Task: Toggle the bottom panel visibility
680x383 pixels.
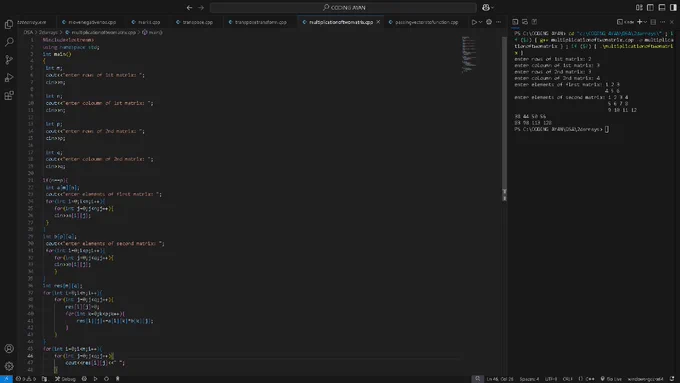Action: coord(662,7)
